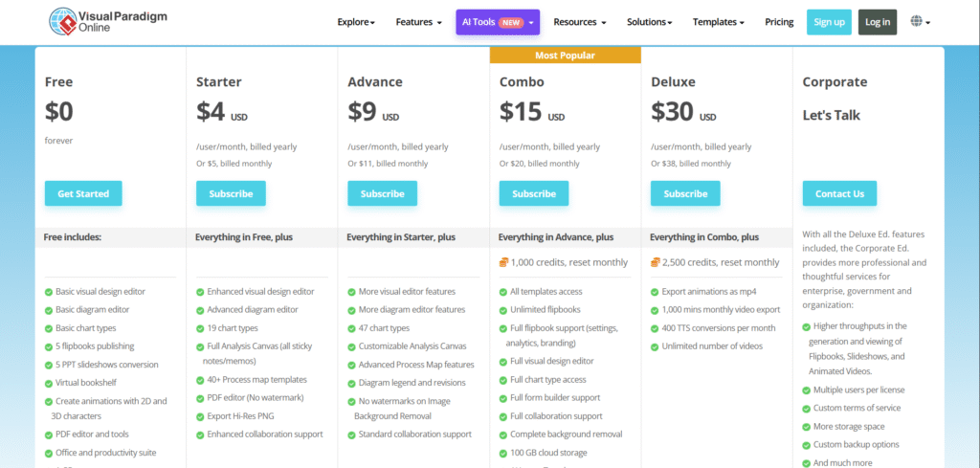Click 'Or $5, billed monthly' text
Screen dimensions: 980x468
pyautogui.click(x=234, y=164)
